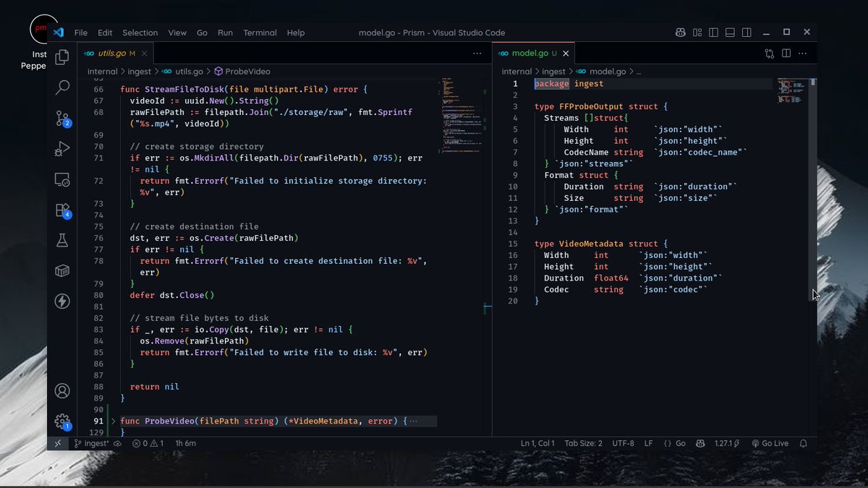
Task: Toggle the bottom panel visibility
Action: [731, 33]
